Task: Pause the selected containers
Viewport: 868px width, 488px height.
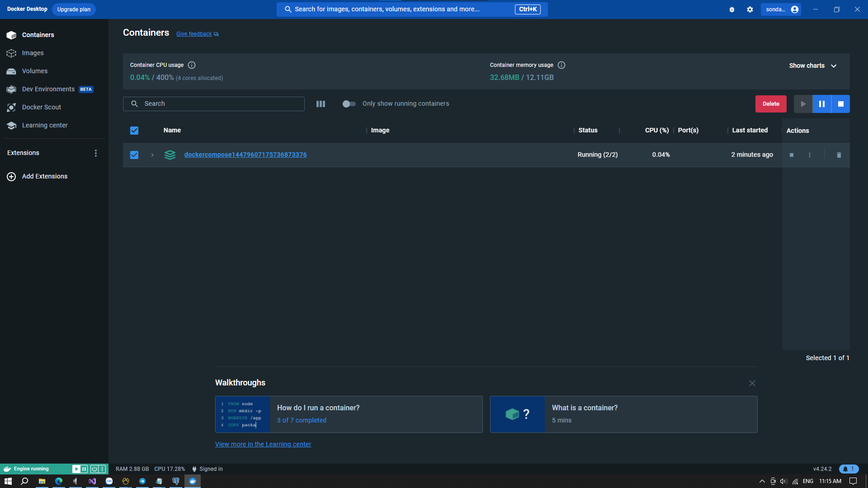Action: click(x=822, y=104)
